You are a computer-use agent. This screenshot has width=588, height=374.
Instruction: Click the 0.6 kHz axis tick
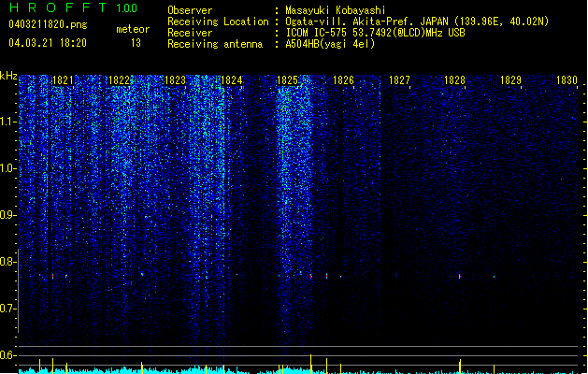pyautogui.click(x=7, y=355)
